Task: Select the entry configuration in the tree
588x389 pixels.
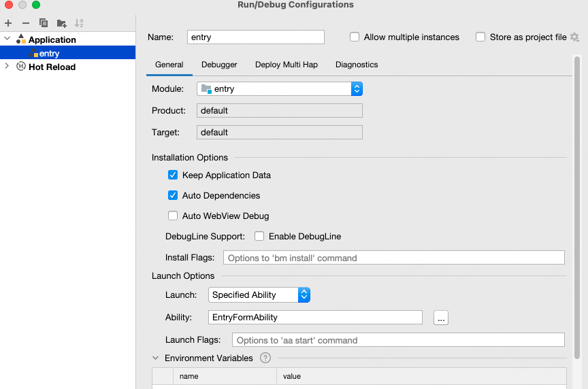Action: point(49,53)
